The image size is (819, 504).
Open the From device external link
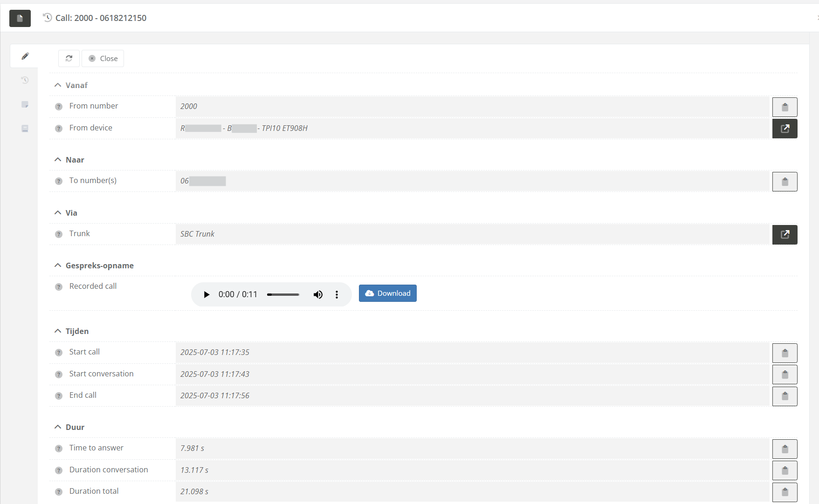pyautogui.click(x=785, y=129)
